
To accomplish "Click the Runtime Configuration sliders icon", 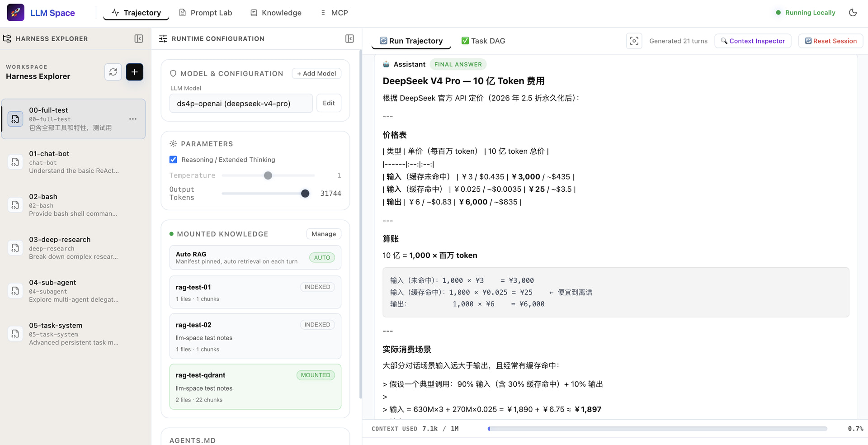I will (x=163, y=39).
